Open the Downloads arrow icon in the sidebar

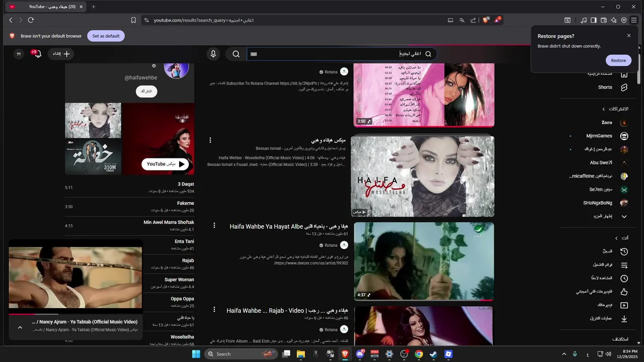tap(624, 319)
